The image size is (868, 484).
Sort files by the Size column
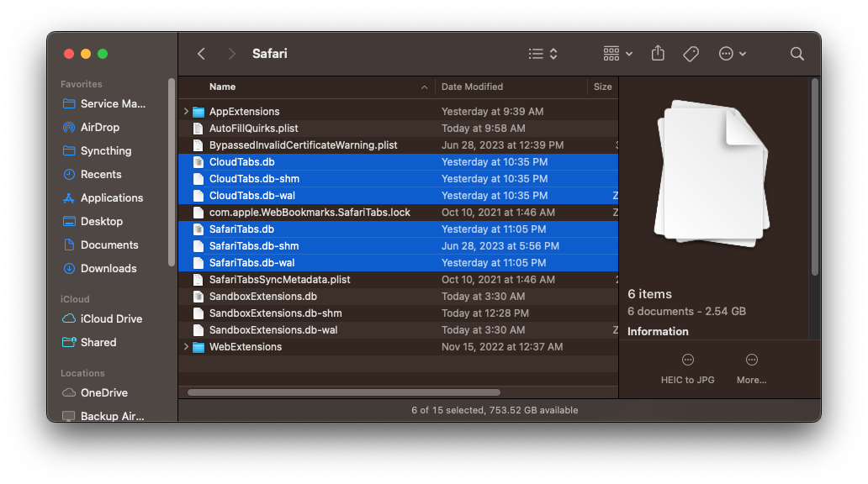tap(603, 87)
